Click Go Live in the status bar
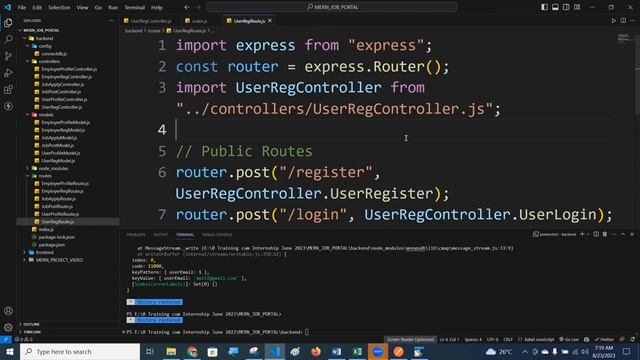This screenshot has width=640, height=360. [x=569, y=340]
